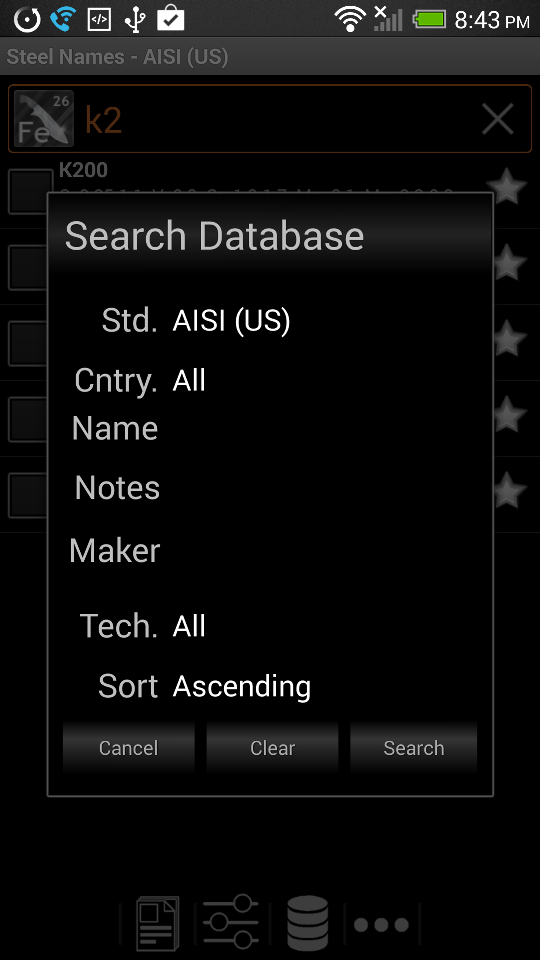Viewport: 540px width, 960px height.
Task: Tap the Search button in dialog
Action: pos(414,748)
